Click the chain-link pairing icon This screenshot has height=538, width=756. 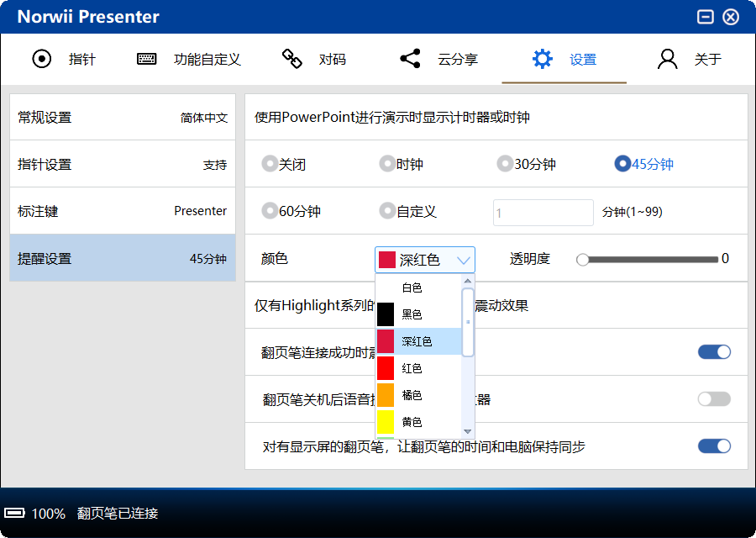point(291,59)
